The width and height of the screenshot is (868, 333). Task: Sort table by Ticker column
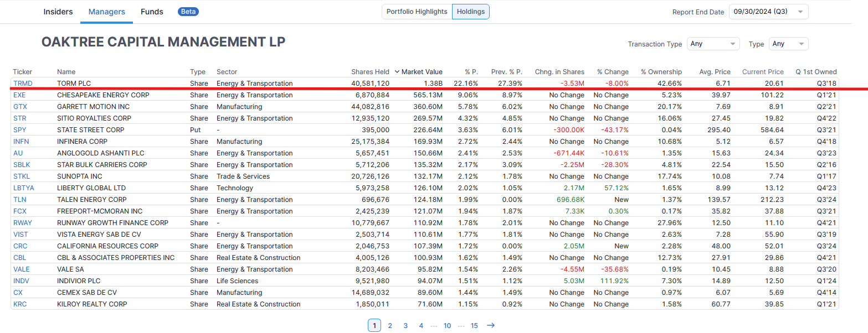(x=23, y=72)
